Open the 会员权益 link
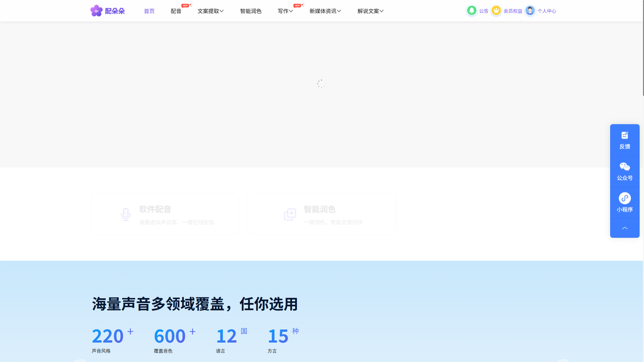Viewport: 644px width, 362px height. pos(513,11)
